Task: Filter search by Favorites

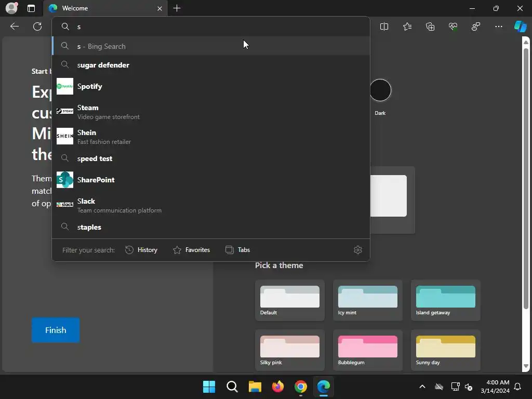Action: 191,250
